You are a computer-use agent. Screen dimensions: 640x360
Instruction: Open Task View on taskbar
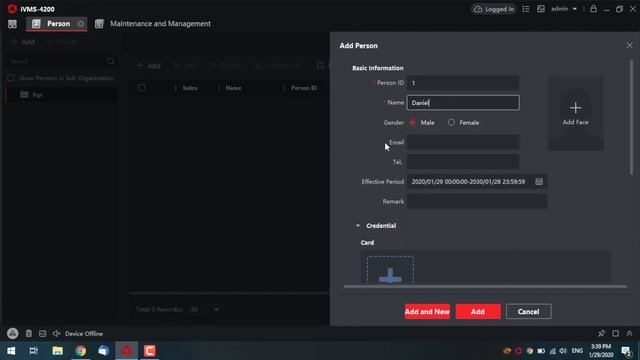tap(34, 351)
